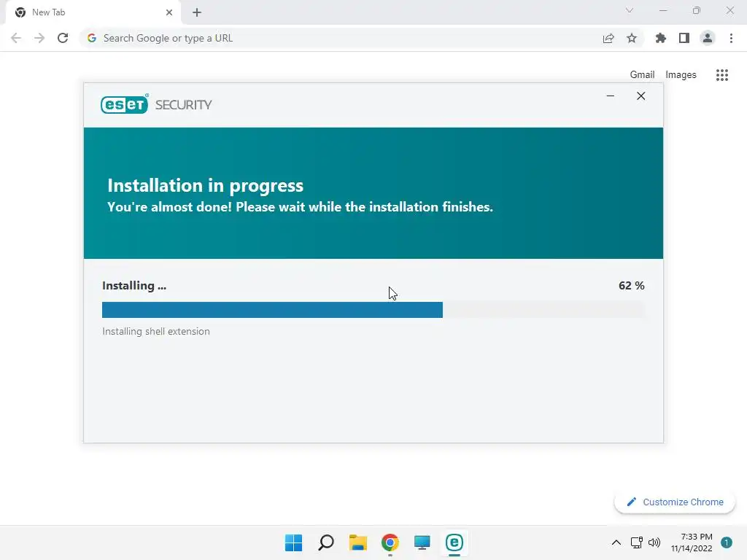Go forward in Chrome browser
The image size is (747, 560).
tap(39, 38)
